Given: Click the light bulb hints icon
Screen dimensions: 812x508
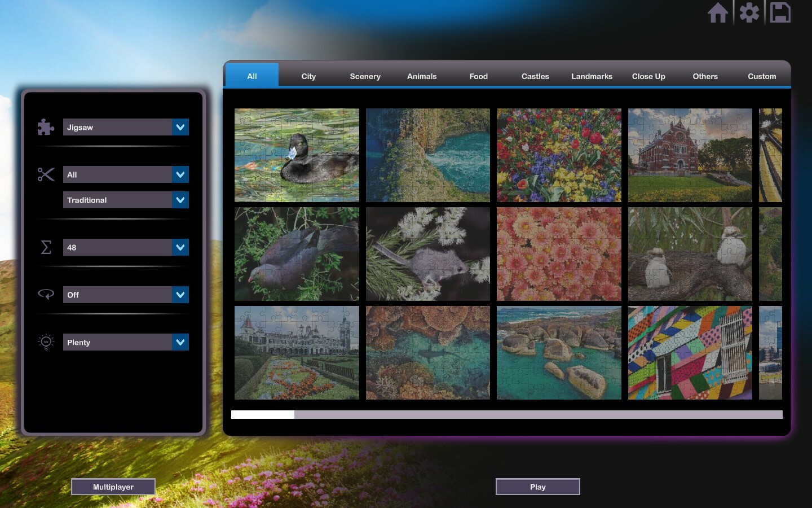Looking at the screenshot, I should tap(46, 342).
